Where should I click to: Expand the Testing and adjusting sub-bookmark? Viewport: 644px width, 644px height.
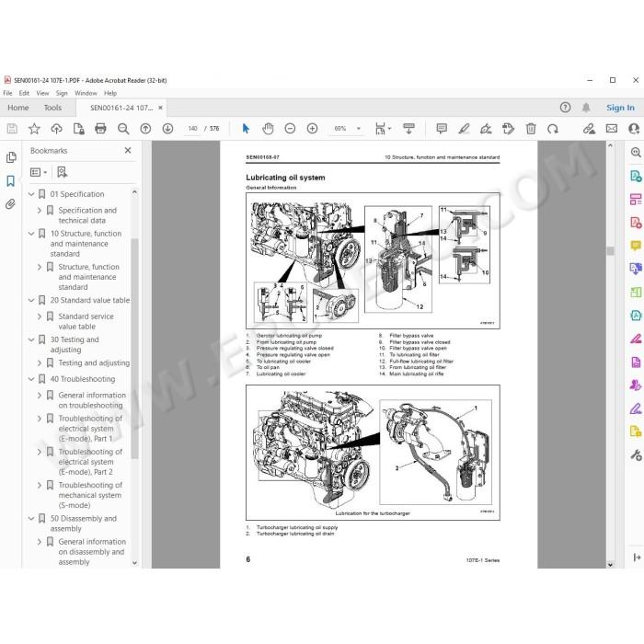(x=40, y=363)
